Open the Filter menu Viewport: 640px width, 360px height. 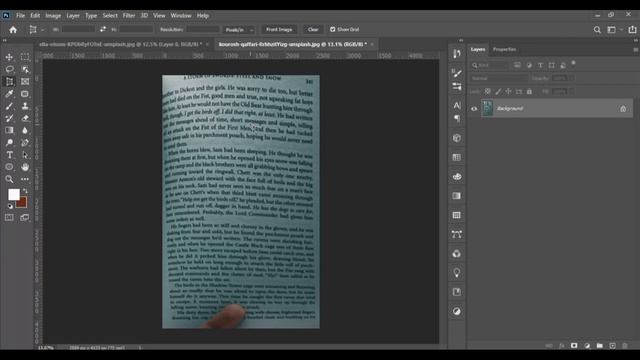click(129, 16)
